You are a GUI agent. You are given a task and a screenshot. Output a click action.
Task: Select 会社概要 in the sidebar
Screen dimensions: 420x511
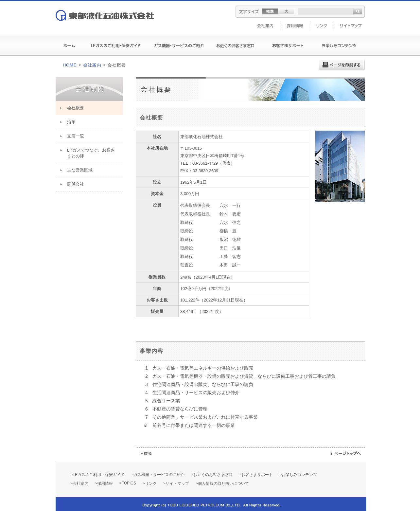pyautogui.click(x=89, y=108)
